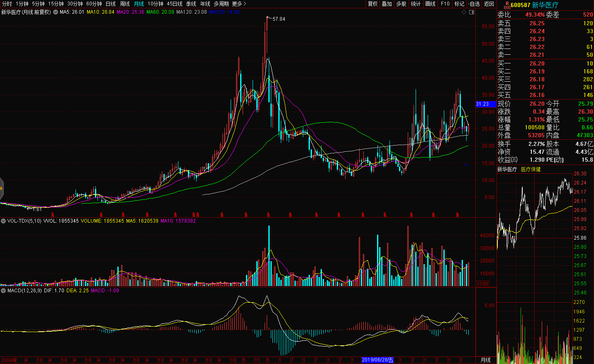The width and height of the screenshot is (594, 364).
Task: Open VOL-TDX indicator dropdown arrow
Action: (x=3, y=221)
